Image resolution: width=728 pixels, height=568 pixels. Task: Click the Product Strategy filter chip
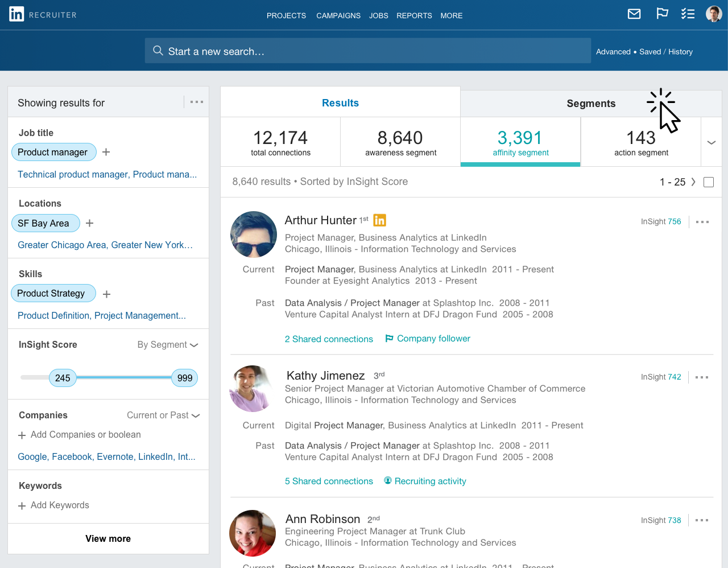click(x=53, y=294)
